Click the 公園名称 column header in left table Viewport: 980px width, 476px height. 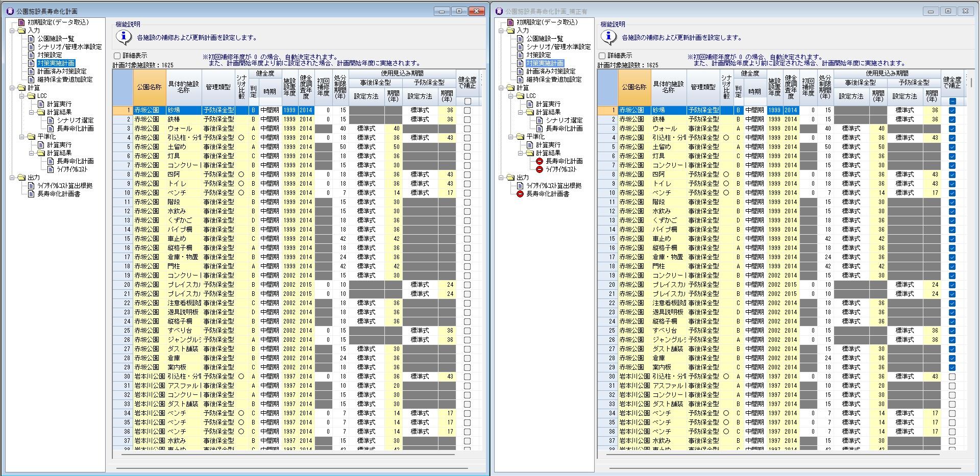pyautogui.click(x=149, y=87)
